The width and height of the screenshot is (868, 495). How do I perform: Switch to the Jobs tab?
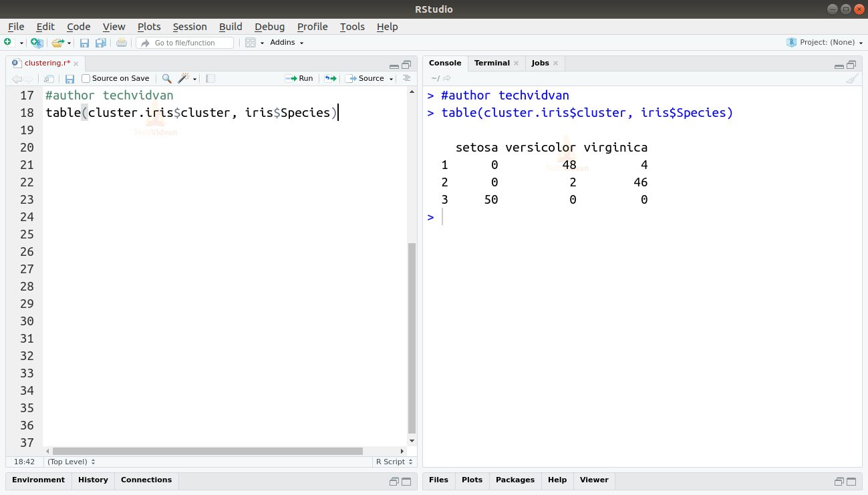click(x=540, y=63)
